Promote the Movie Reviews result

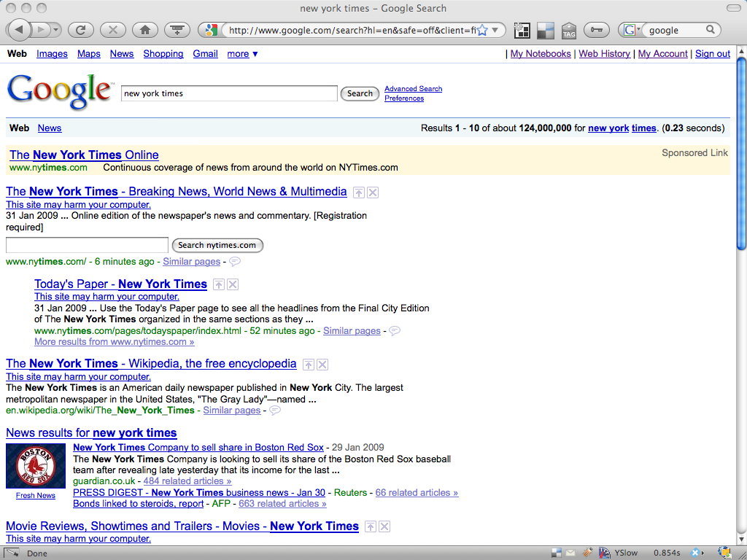pos(370,526)
